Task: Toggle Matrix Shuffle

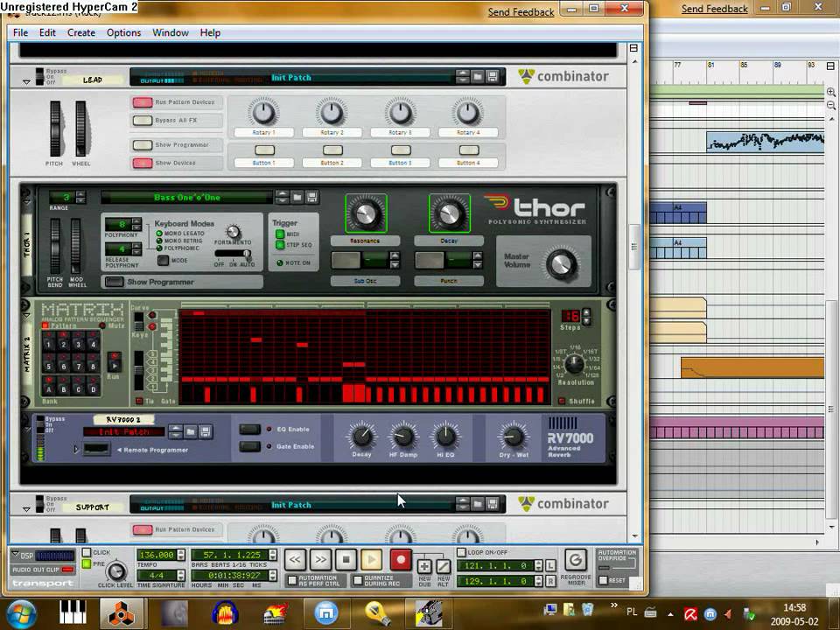Action: pyautogui.click(x=562, y=401)
